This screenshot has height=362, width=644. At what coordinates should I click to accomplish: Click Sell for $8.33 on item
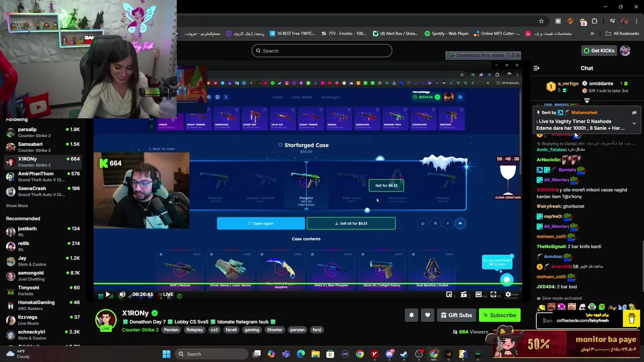click(386, 186)
